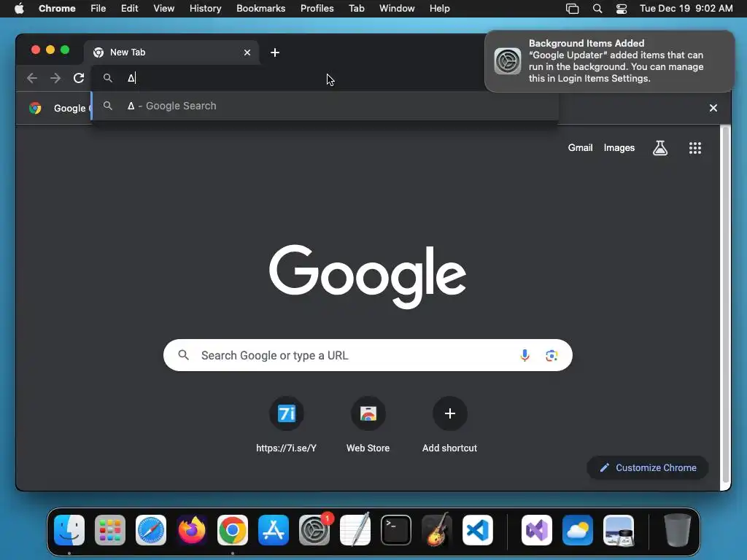Open Visual Studio from the Dock
The height and width of the screenshot is (560, 747).
(537, 530)
